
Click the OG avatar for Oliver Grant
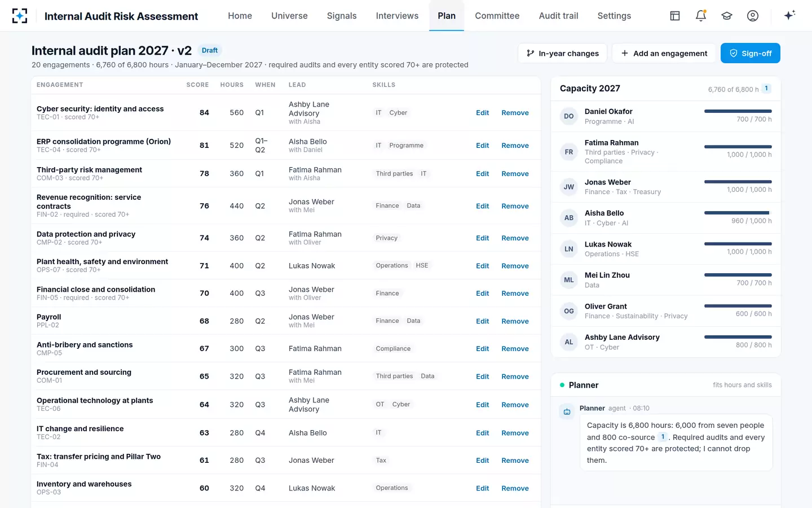coord(569,311)
